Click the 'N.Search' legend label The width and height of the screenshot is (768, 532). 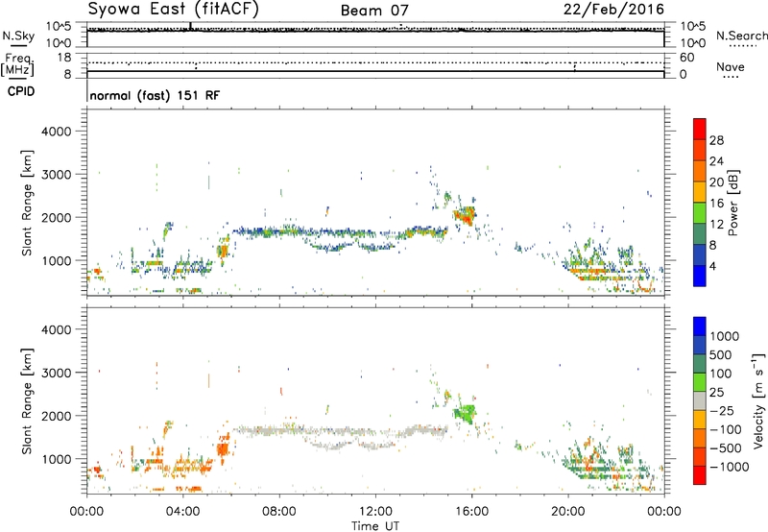click(742, 36)
